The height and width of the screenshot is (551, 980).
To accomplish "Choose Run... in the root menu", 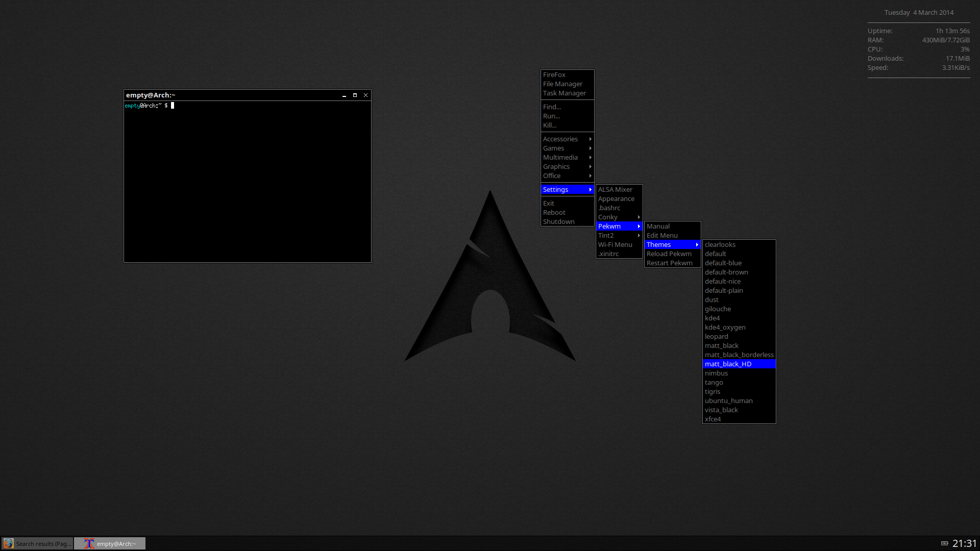I will pyautogui.click(x=567, y=116).
